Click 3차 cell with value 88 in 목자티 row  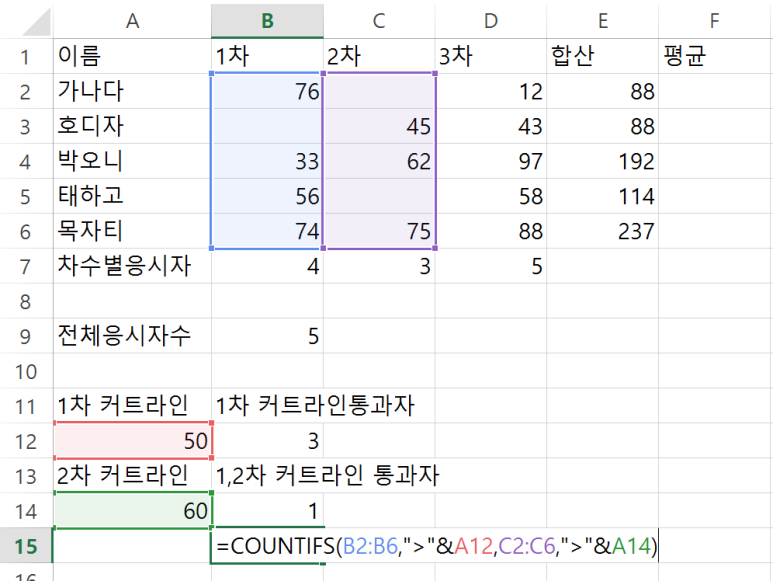491,232
